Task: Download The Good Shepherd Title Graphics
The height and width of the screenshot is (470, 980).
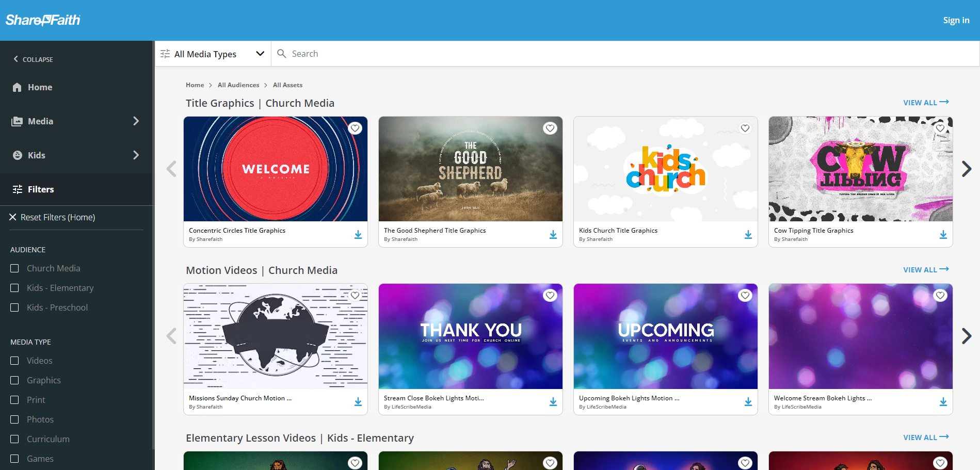Action: 553,235
